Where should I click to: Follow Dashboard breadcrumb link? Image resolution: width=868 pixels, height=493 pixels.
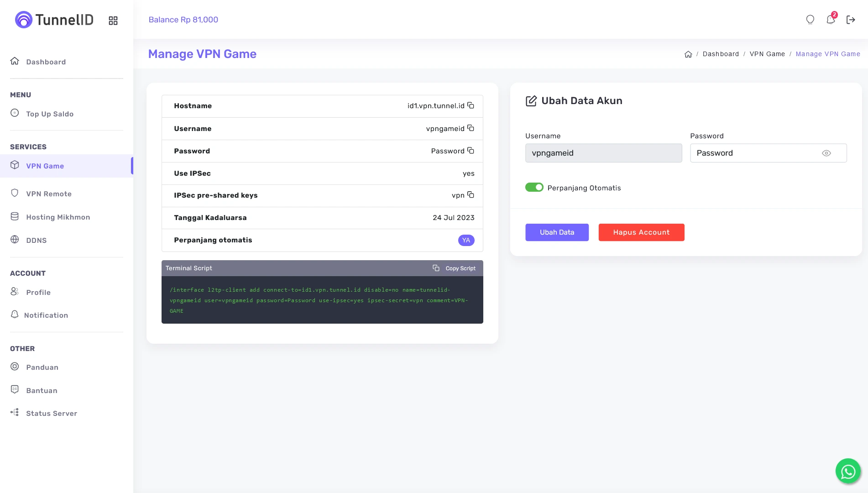[721, 54]
